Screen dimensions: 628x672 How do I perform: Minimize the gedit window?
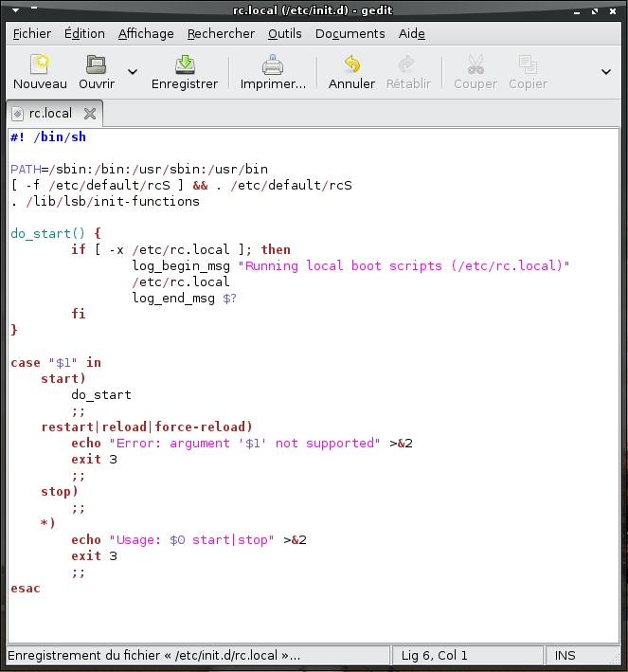point(577,12)
